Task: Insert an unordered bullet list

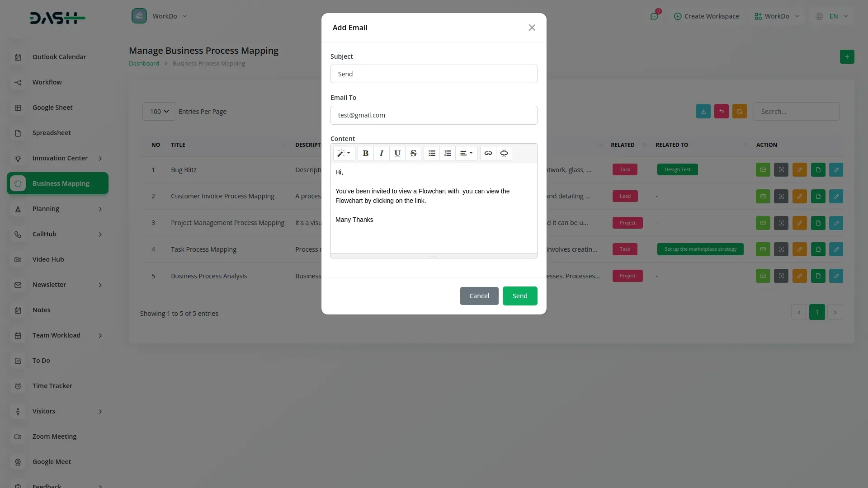Action: coord(432,153)
